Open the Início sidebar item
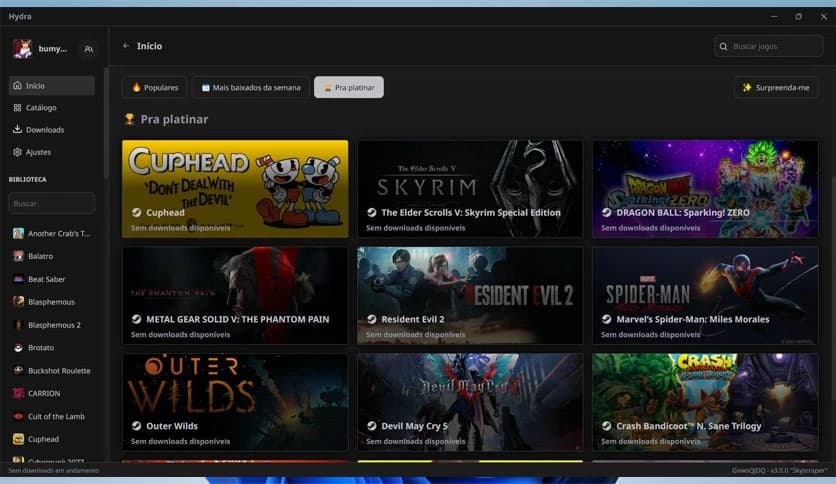 click(x=52, y=85)
